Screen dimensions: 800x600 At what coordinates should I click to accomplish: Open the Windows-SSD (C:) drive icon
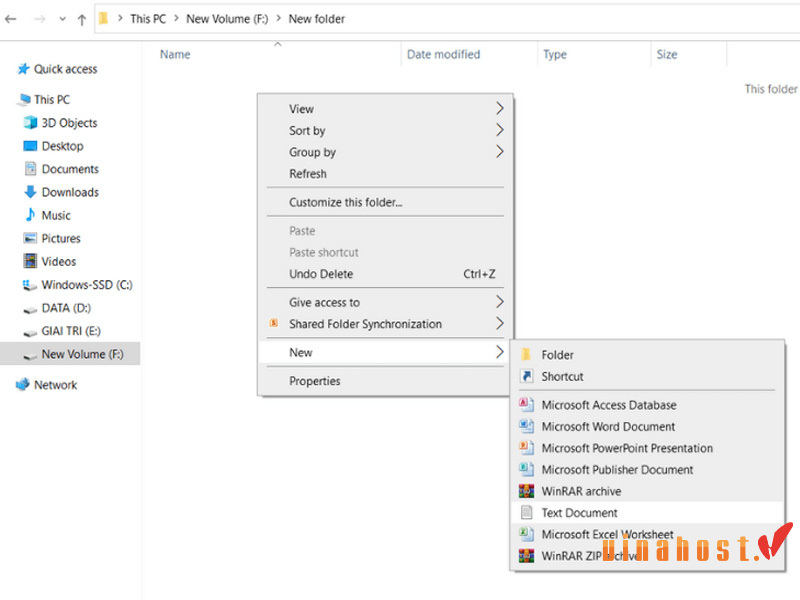(x=30, y=285)
